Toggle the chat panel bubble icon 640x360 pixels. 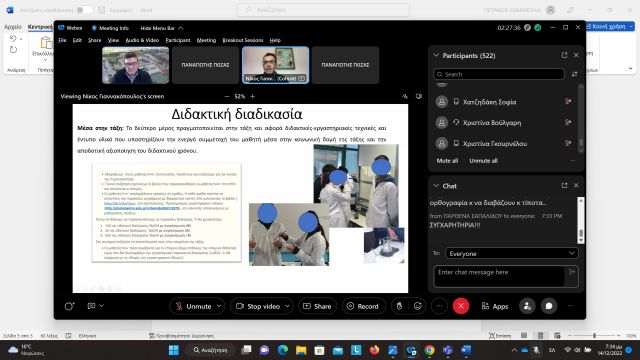(549, 306)
